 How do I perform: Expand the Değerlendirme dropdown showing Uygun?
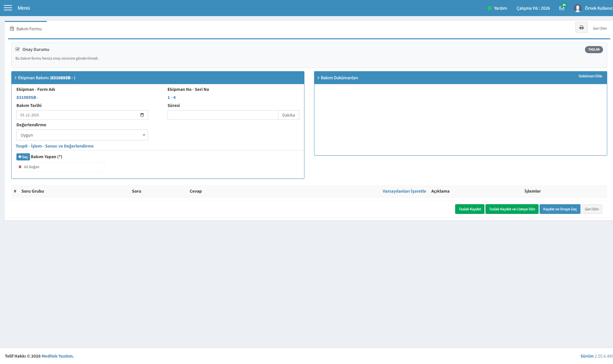(82, 135)
